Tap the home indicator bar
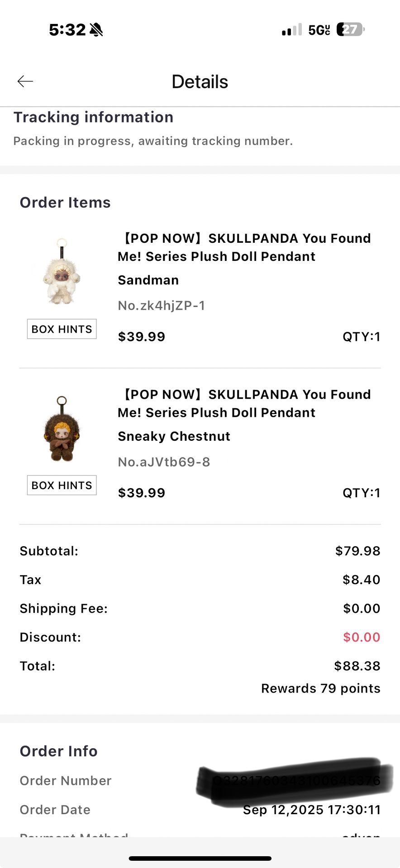 pyautogui.click(x=200, y=858)
